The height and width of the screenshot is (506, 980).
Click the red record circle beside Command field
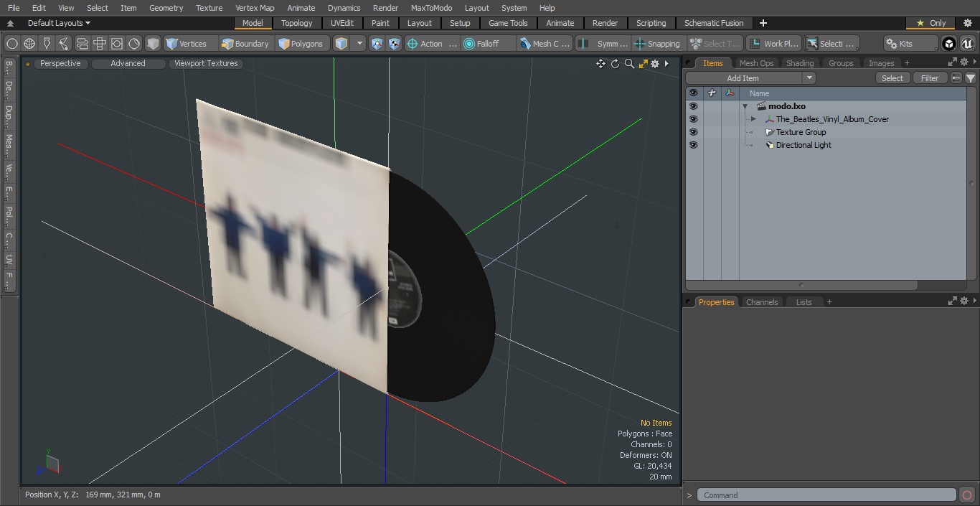click(966, 495)
